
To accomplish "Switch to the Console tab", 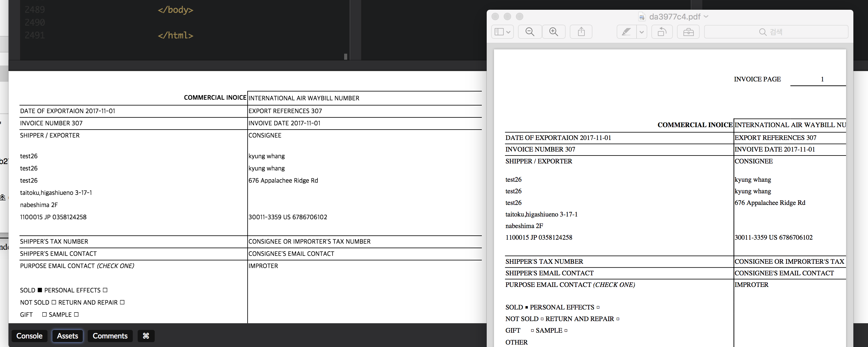I will [29, 336].
